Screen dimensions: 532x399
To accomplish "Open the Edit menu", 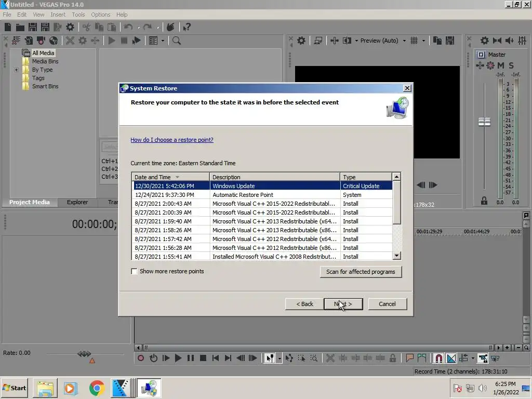I will (x=22, y=15).
